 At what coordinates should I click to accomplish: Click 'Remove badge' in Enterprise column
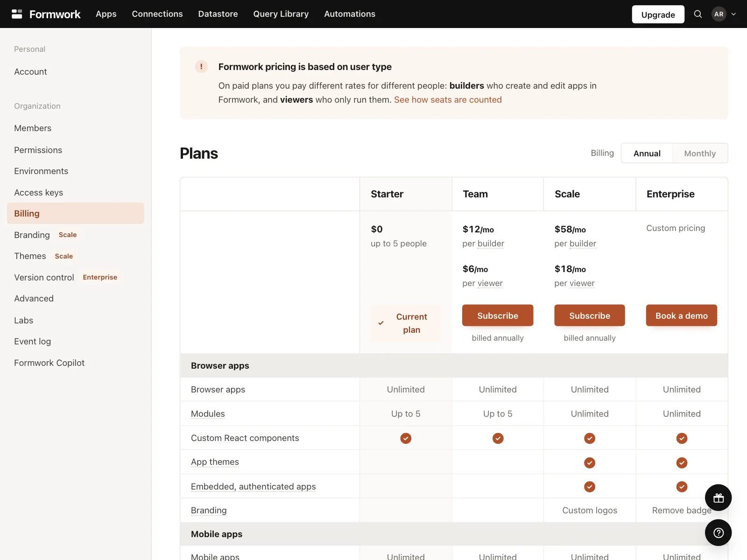(682, 511)
